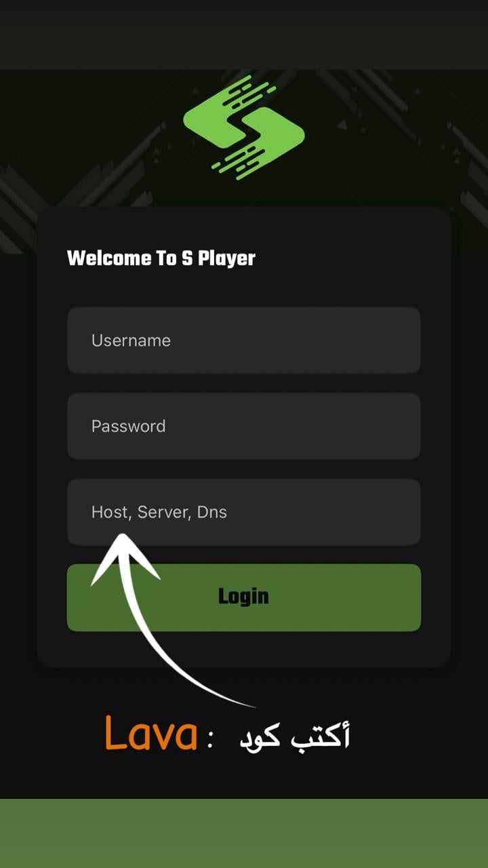
Task: Click the Welcome To S Player heading
Action: (161, 258)
